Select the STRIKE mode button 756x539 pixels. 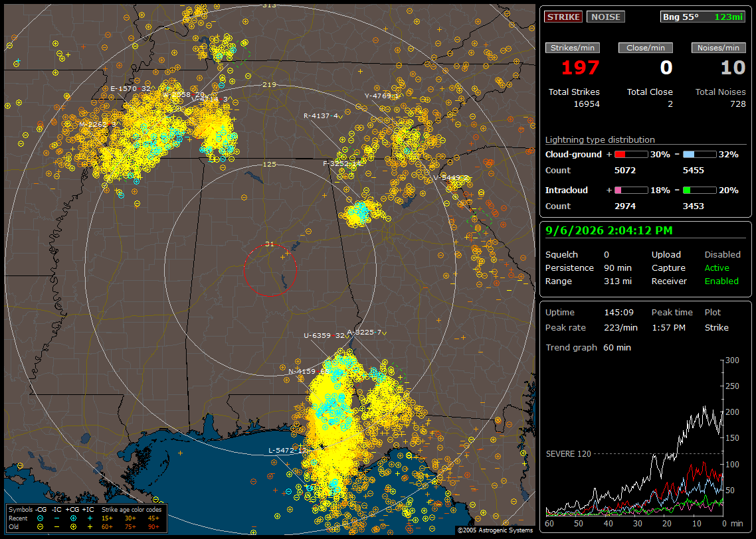pyautogui.click(x=563, y=17)
